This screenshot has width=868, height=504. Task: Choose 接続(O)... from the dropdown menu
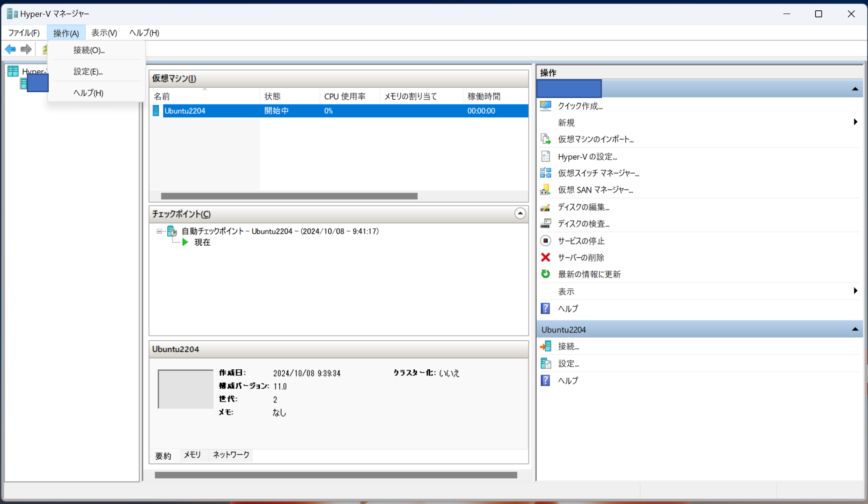pyautogui.click(x=96, y=50)
